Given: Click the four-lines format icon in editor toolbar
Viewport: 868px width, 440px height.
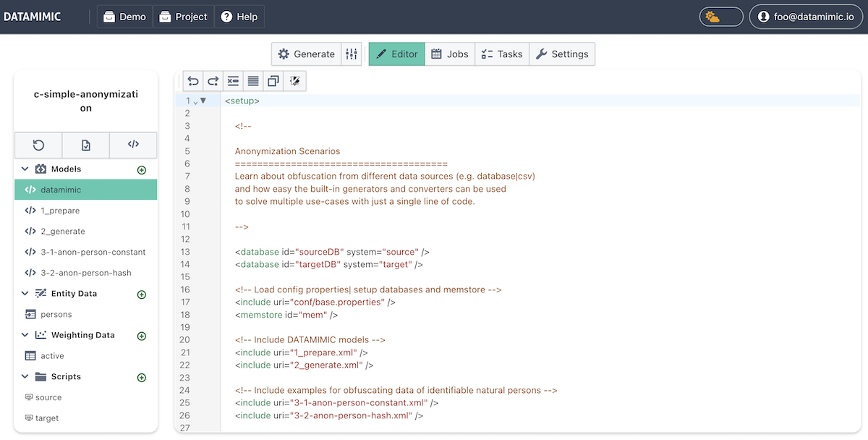Looking at the screenshot, I should (x=253, y=81).
